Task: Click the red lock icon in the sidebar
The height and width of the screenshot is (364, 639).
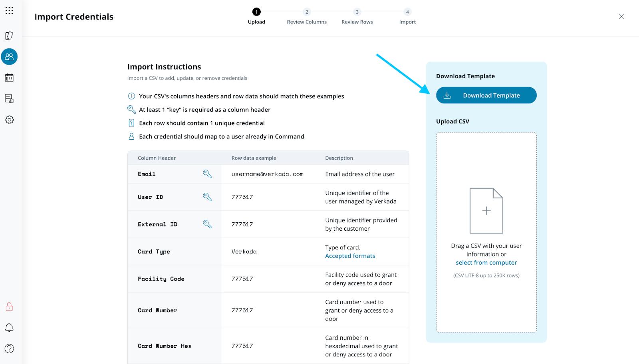Action: (9, 307)
